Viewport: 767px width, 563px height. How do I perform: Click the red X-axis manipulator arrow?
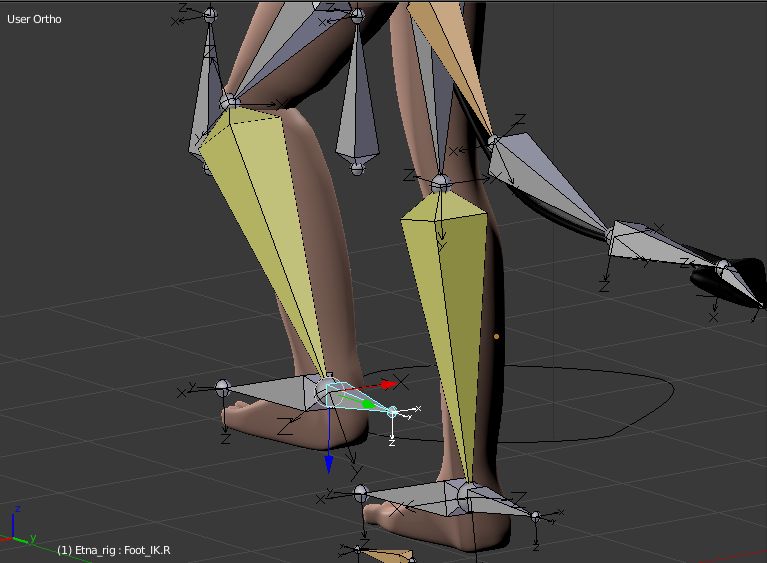[389, 384]
